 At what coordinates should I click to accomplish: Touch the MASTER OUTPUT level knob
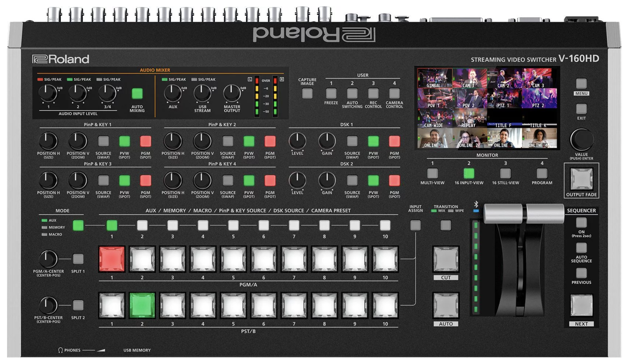(x=232, y=93)
